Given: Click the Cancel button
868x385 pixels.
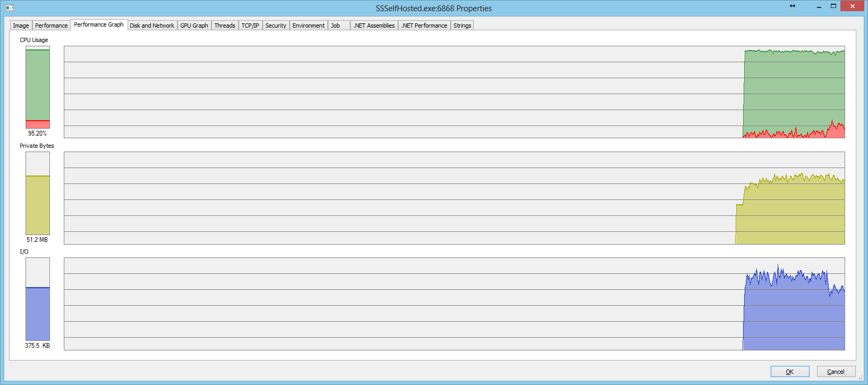Looking at the screenshot, I should coord(836,372).
